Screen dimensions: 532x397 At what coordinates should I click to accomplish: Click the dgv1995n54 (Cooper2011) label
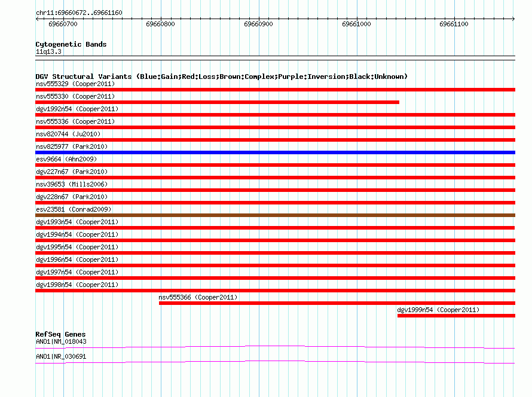click(77, 247)
